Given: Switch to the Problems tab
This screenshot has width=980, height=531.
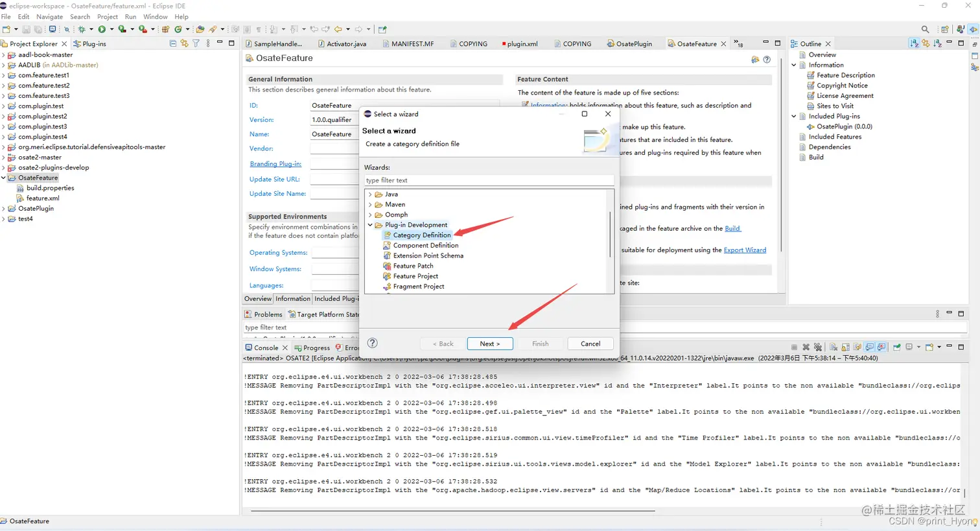Looking at the screenshot, I should tap(263, 314).
